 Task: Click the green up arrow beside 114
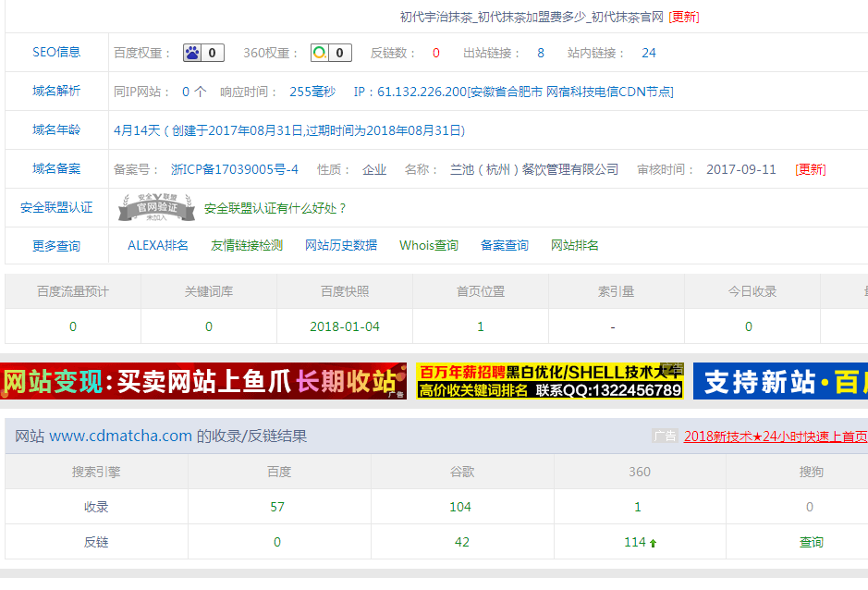click(x=654, y=543)
